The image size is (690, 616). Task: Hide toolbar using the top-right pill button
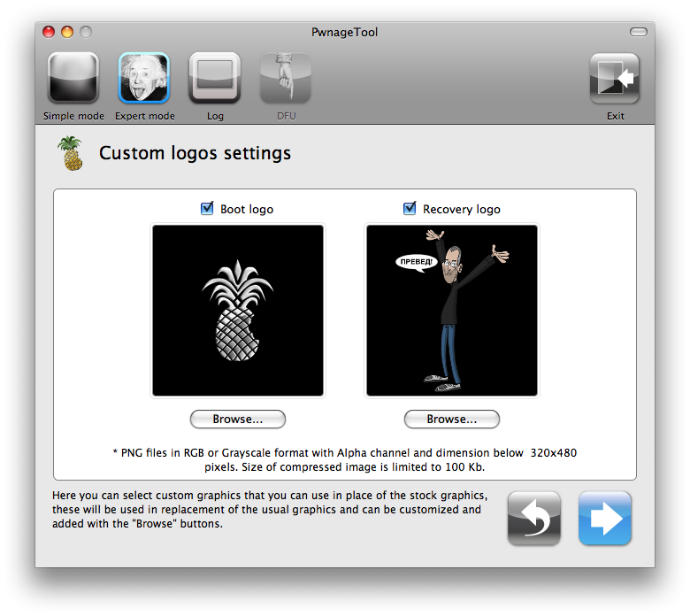pyautogui.click(x=638, y=33)
